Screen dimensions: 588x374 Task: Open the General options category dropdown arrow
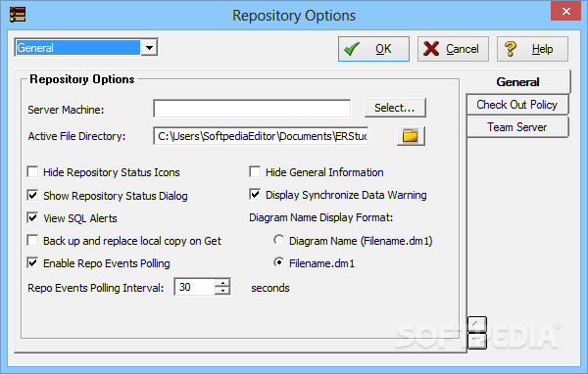coord(149,48)
